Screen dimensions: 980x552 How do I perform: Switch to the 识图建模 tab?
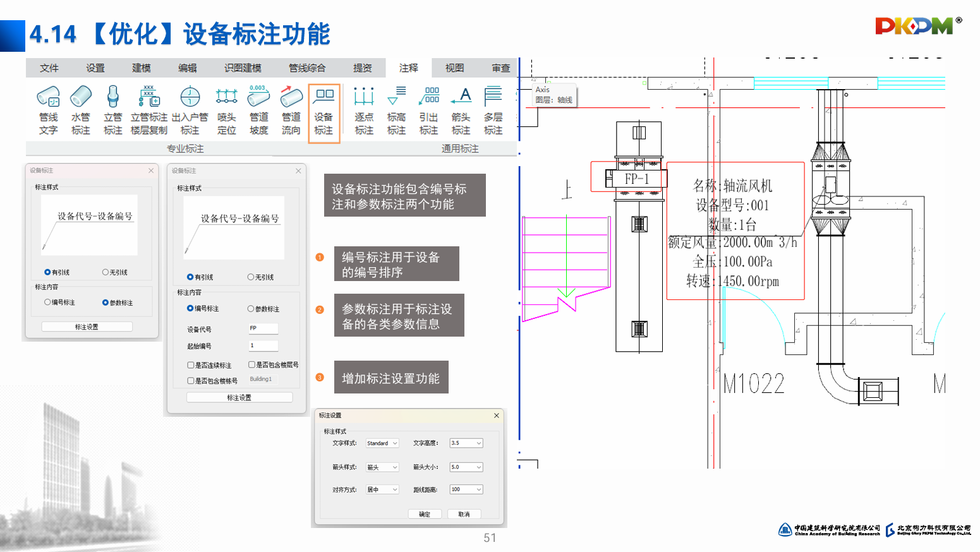[x=243, y=68]
